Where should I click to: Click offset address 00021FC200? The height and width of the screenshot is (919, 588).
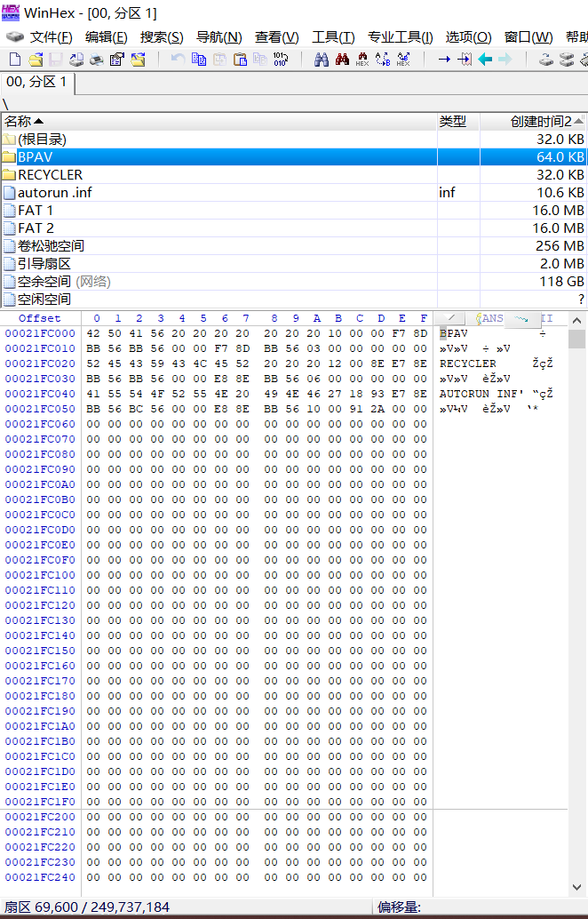(40, 817)
